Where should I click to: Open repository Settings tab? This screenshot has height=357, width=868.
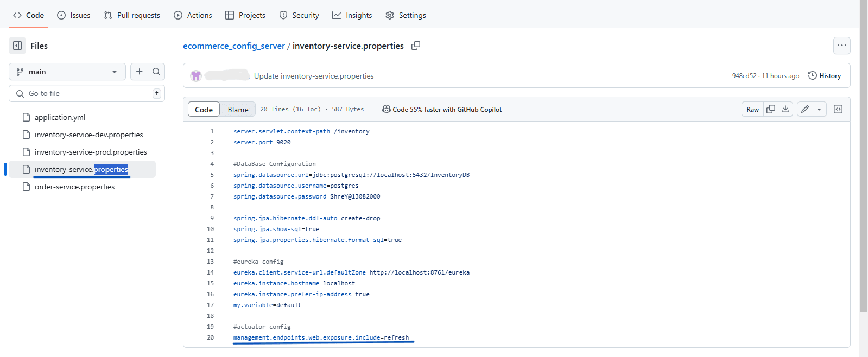coord(406,15)
